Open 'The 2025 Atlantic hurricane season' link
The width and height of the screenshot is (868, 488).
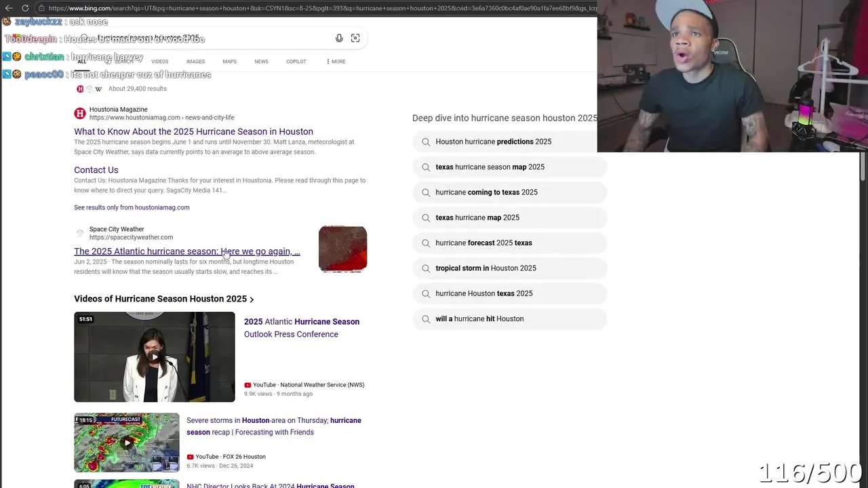(187, 251)
